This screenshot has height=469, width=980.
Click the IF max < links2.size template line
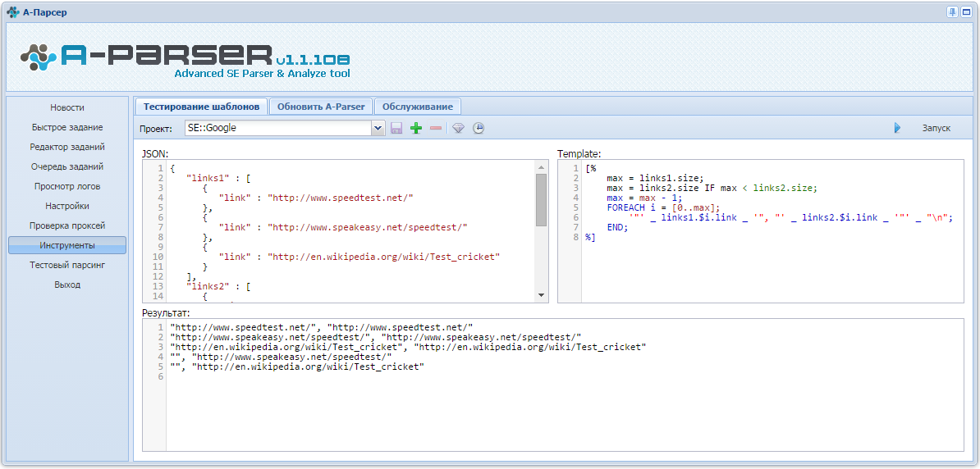pyautogui.click(x=712, y=188)
